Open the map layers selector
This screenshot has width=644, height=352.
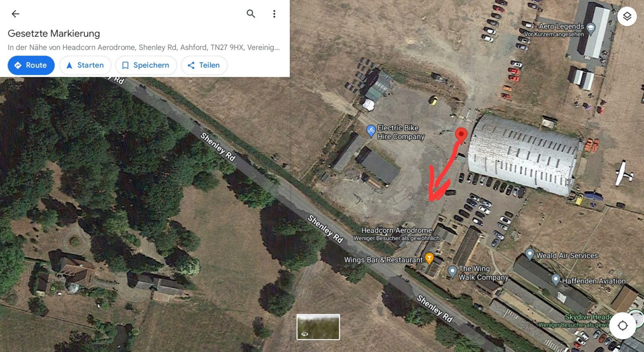click(627, 17)
